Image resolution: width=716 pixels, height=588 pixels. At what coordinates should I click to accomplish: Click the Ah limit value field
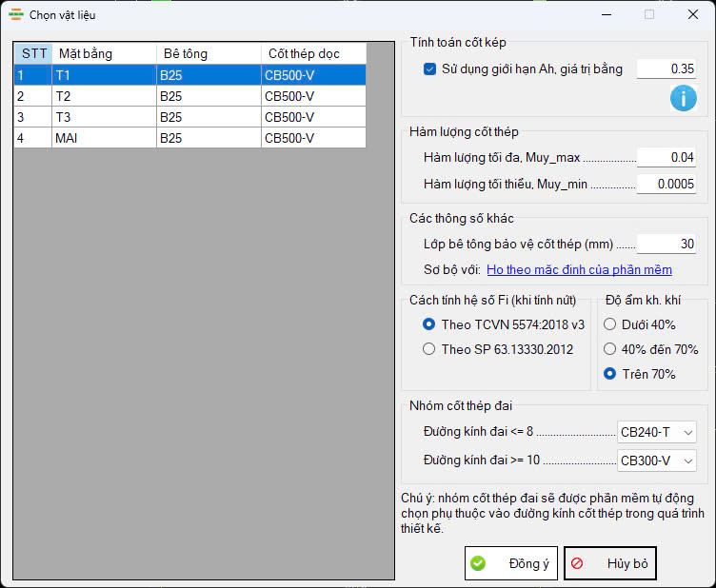(666, 69)
